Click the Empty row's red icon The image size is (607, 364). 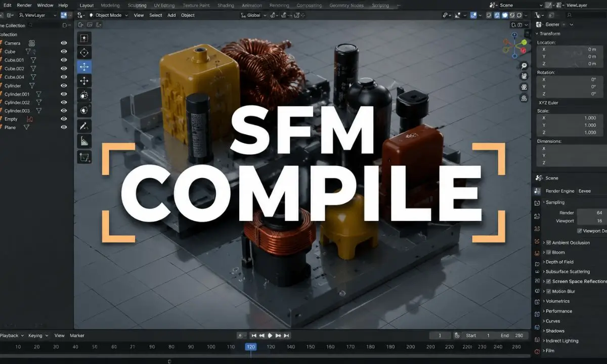click(29, 119)
